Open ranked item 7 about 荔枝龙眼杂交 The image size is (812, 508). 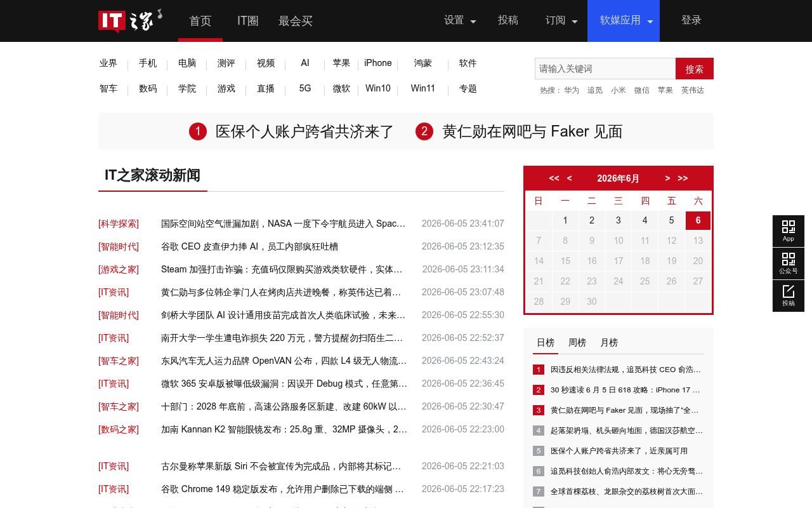626,491
